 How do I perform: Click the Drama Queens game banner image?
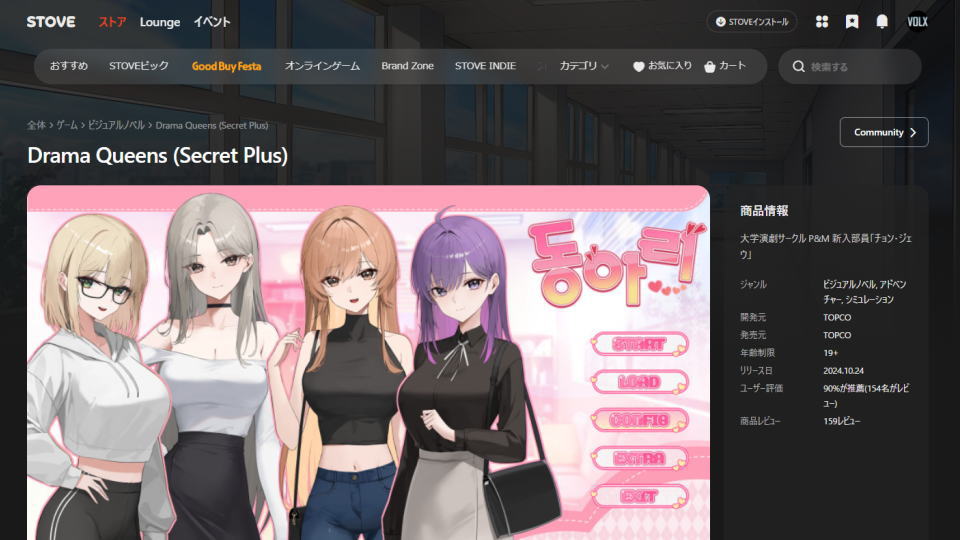(x=368, y=362)
